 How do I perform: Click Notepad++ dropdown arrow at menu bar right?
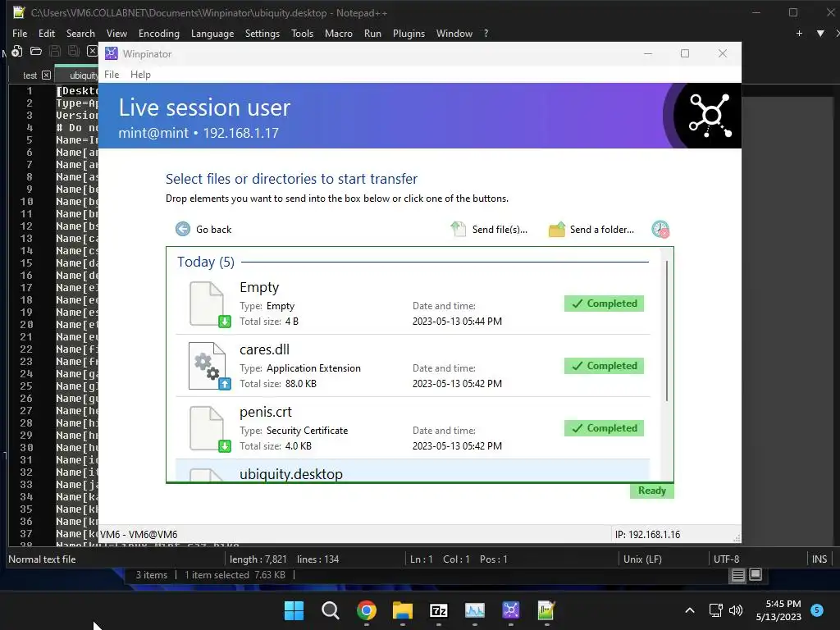pos(820,33)
